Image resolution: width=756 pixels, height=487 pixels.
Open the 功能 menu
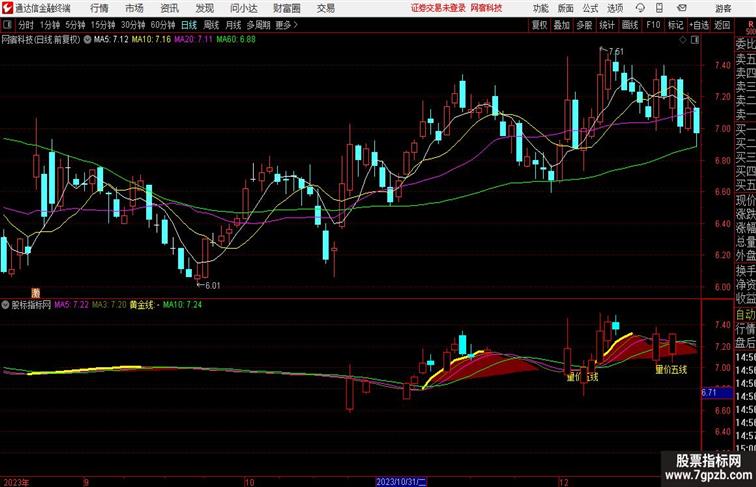[x=540, y=8]
